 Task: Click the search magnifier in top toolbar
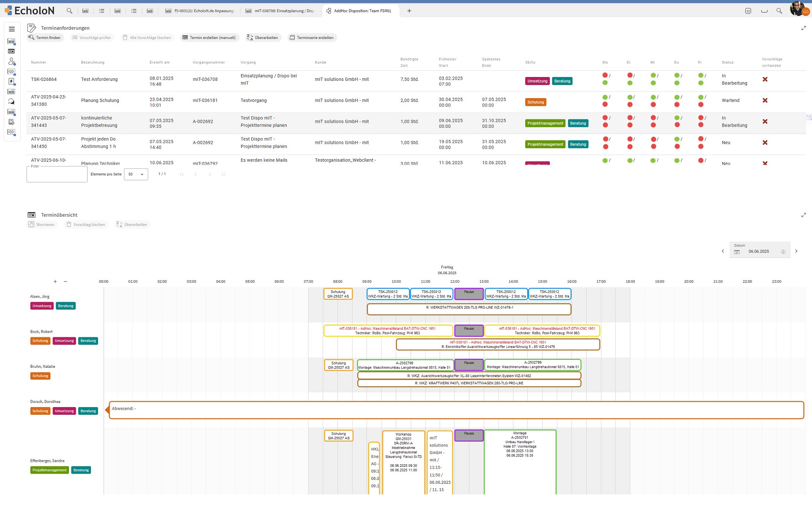click(69, 11)
